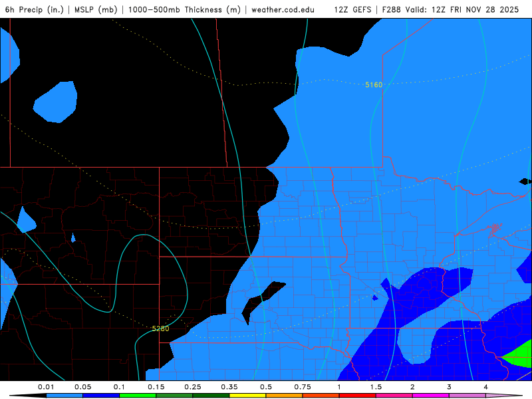Click the bright green 0.1 legend swatch
The width and height of the screenshot is (532, 399).
pos(138,396)
